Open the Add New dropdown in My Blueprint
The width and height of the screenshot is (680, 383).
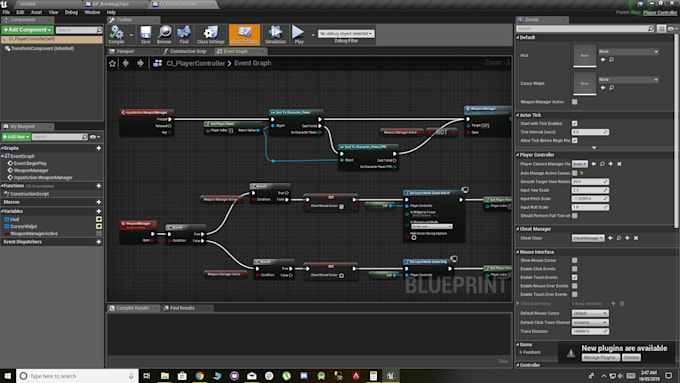pos(16,137)
